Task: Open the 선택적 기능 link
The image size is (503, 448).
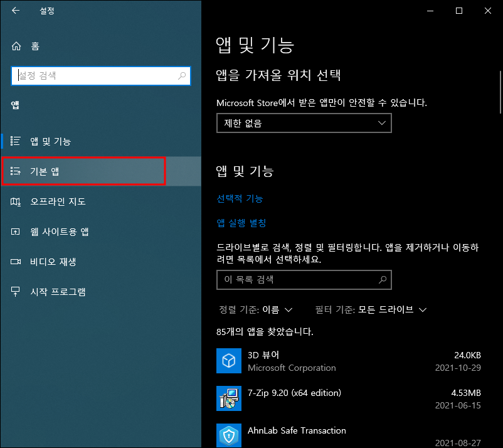Action: 240,198
